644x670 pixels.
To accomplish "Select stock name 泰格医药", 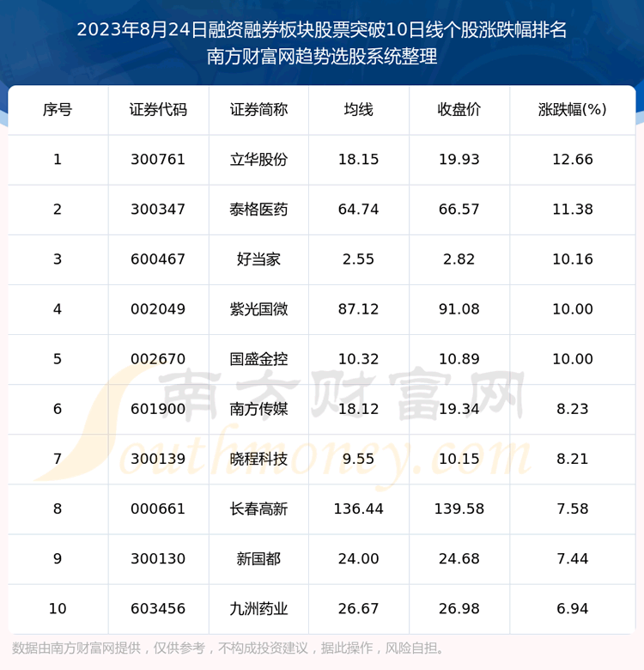I will pos(258,210).
